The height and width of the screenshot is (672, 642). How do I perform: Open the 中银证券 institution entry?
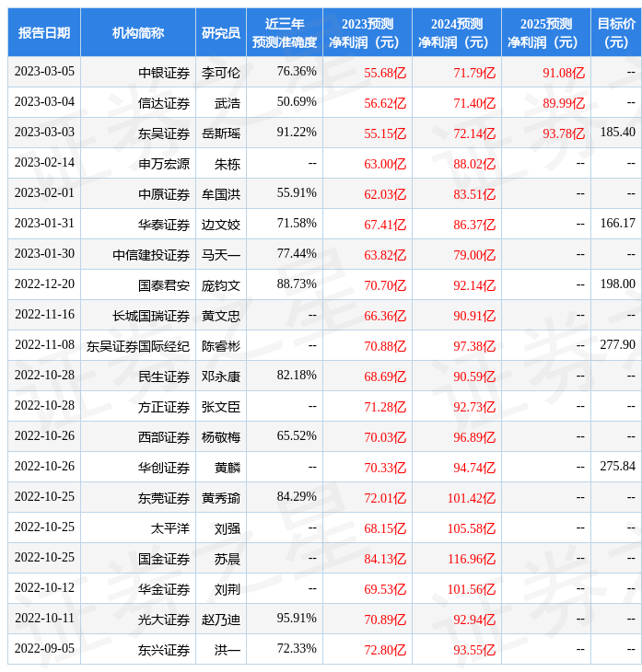[x=164, y=73]
